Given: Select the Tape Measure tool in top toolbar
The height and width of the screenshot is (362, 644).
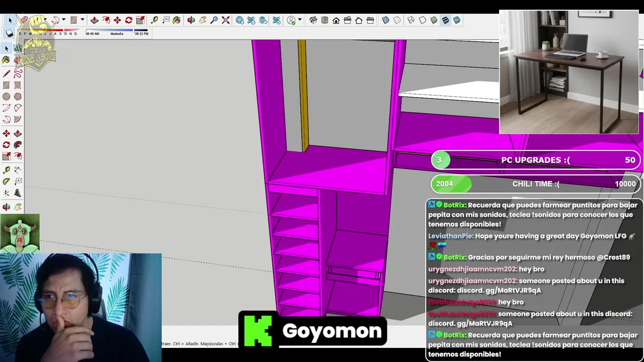Looking at the screenshot, I should point(154,20).
